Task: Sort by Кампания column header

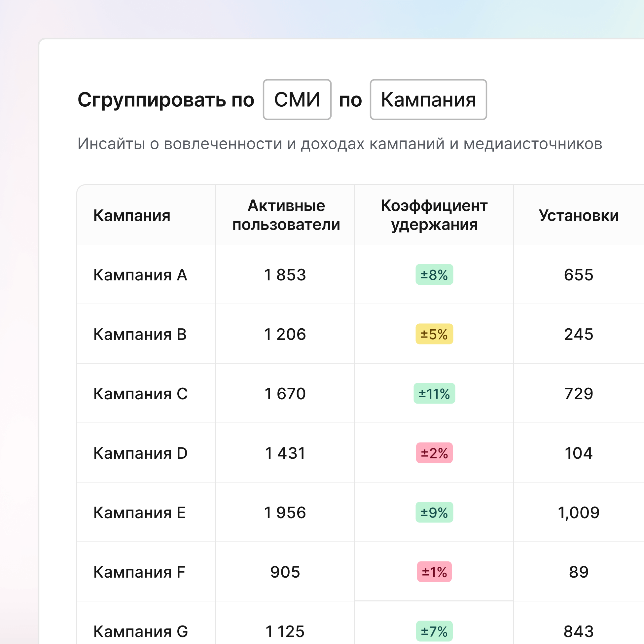Action: tap(132, 215)
